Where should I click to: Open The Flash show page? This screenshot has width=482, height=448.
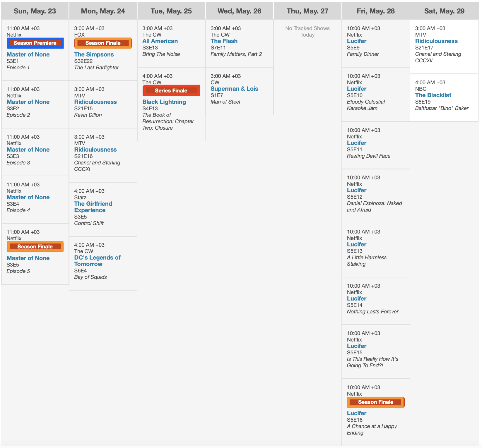pyautogui.click(x=224, y=41)
